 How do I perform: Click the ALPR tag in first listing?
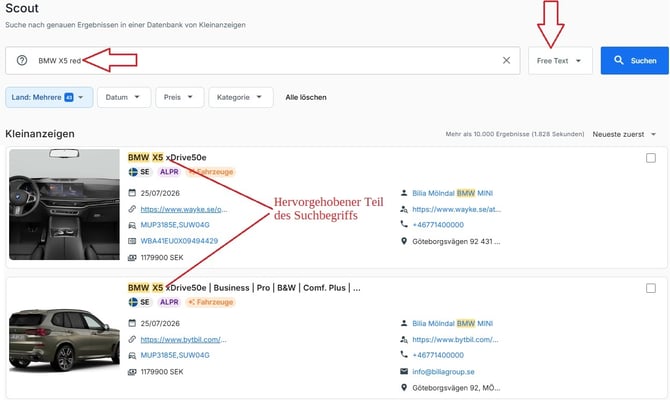tap(169, 172)
